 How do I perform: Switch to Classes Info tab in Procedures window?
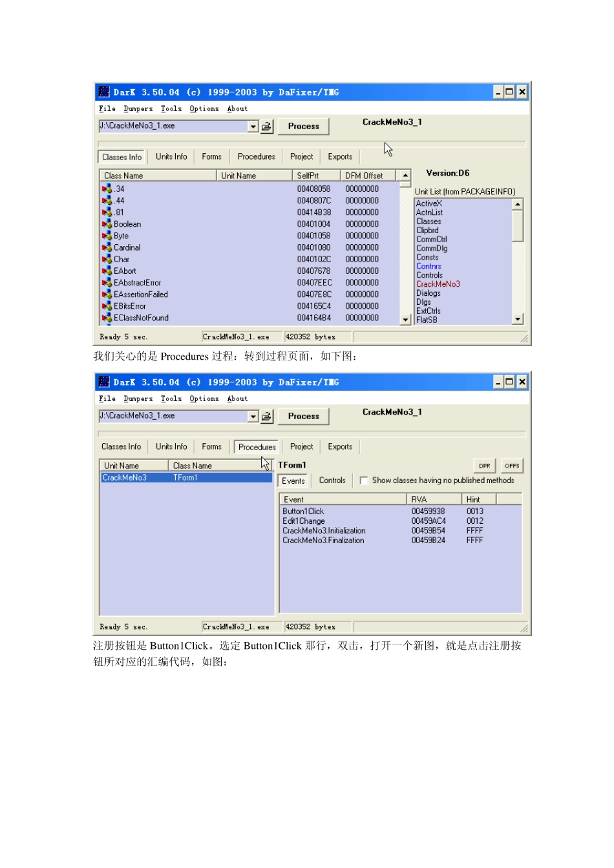coord(122,447)
